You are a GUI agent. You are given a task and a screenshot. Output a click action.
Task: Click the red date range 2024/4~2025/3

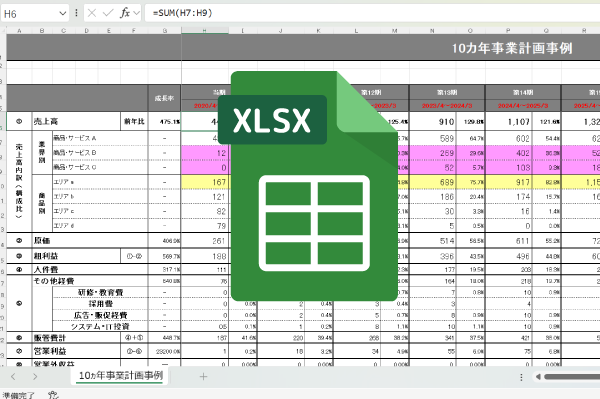(523, 106)
